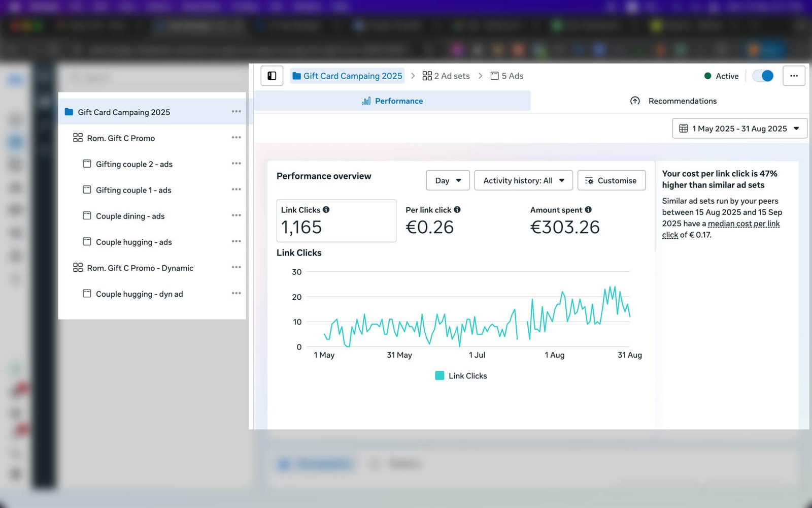This screenshot has width=812, height=508.
Task: Click info icon next to Per link click
Action: point(457,210)
